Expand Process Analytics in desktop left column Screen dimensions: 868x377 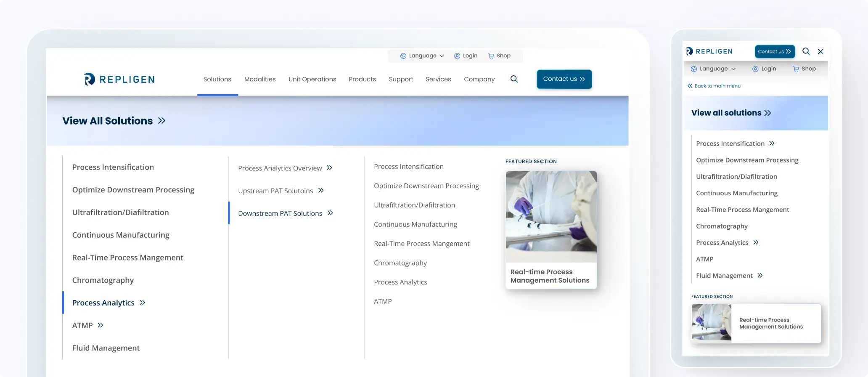coord(142,303)
